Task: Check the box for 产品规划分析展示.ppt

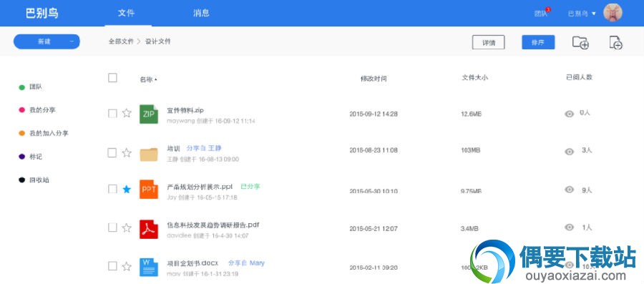Action: pos(112,189)
